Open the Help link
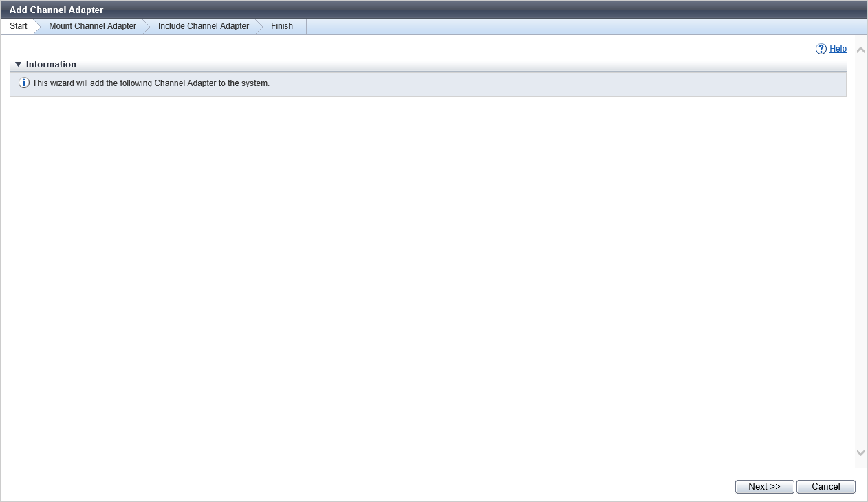The height and width of the screenshot is (502, 868). coord(838,49)
